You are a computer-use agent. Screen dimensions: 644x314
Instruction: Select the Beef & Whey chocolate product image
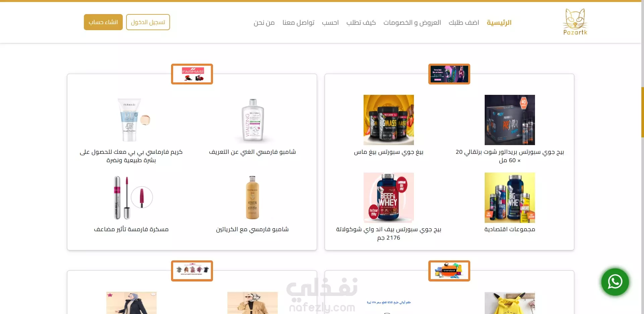389,198
